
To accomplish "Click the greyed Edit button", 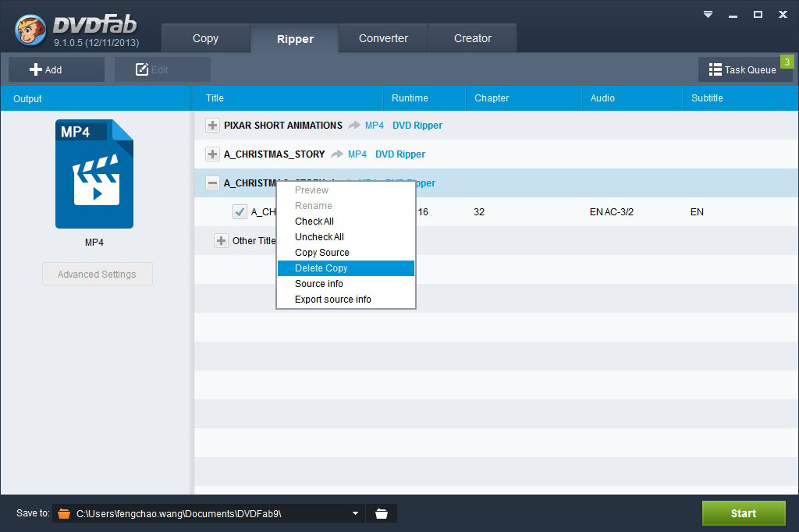I will click(162, 69).
